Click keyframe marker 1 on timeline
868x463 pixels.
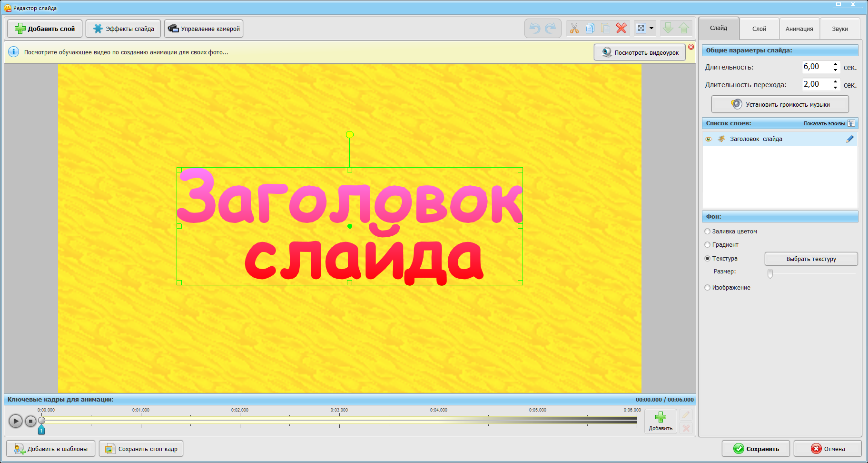(x=41, y=430)
